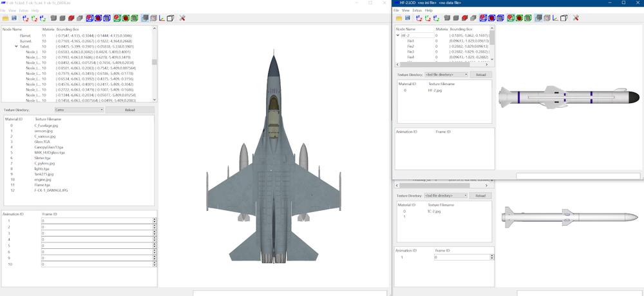The width and height of the screenshot is (644, 296).
Task: Click the axes display icon in left toolbar
Action: pyautogui.click(x=162, y=18)
